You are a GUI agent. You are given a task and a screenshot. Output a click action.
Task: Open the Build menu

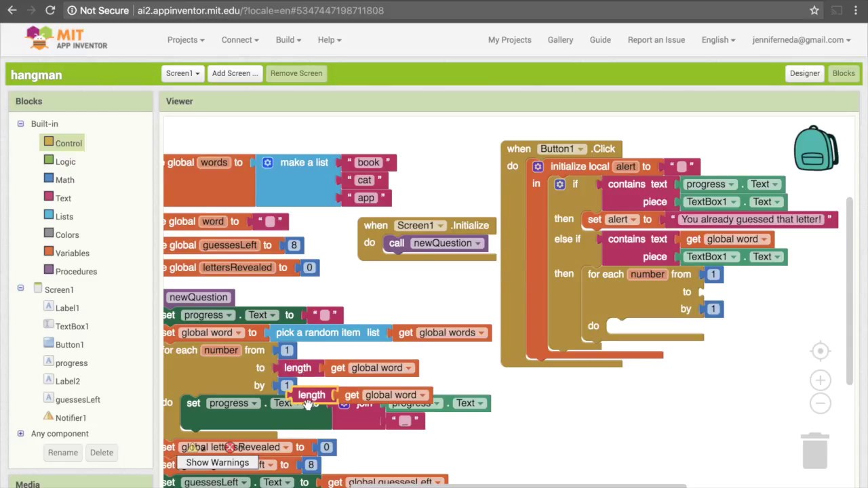(x=288, y=40)
